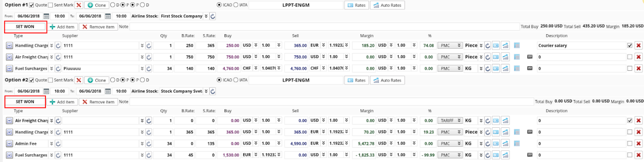Open the row menu for Option #2 Admin Fee
Image resolution: width=644 pixels, height=162 pixels.
coord(9,143)
